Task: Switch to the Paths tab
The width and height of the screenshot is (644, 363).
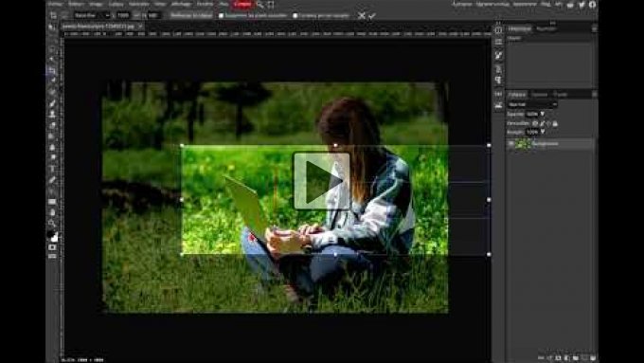Action: point(561,95)
